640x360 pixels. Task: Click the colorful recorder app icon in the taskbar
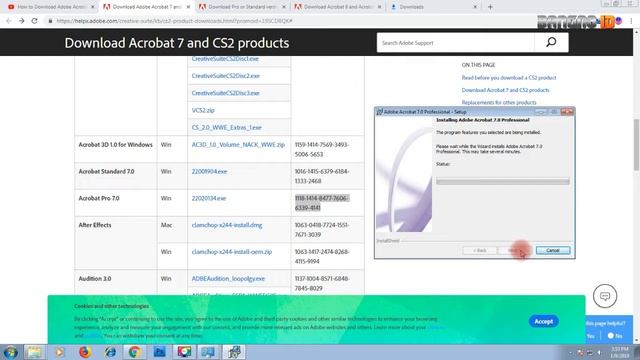pos(184,352)
